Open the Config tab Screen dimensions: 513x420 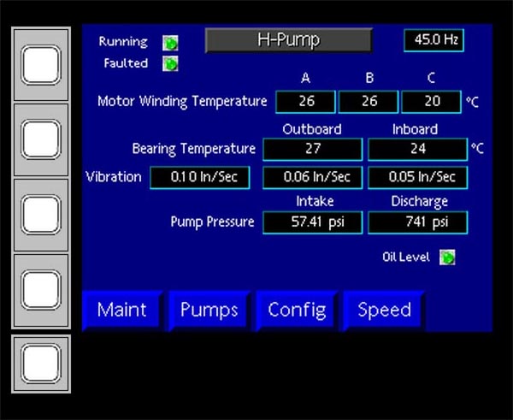[297, 310]
